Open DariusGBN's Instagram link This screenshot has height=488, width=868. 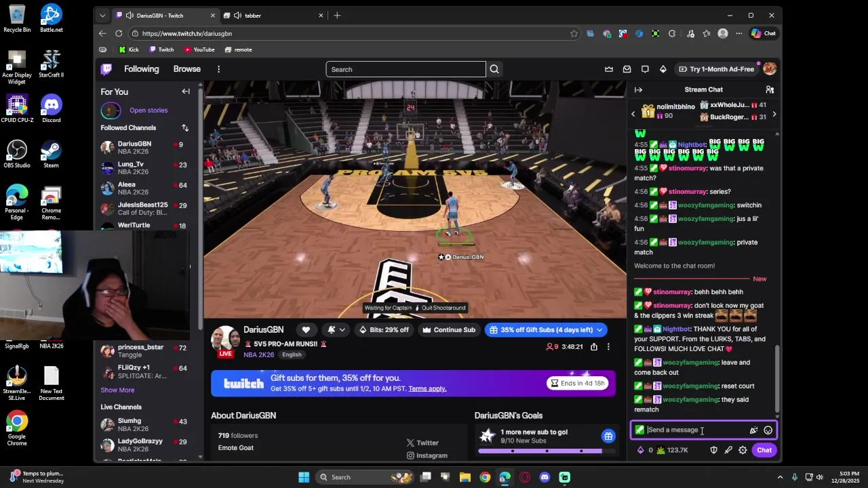[427, 455]
